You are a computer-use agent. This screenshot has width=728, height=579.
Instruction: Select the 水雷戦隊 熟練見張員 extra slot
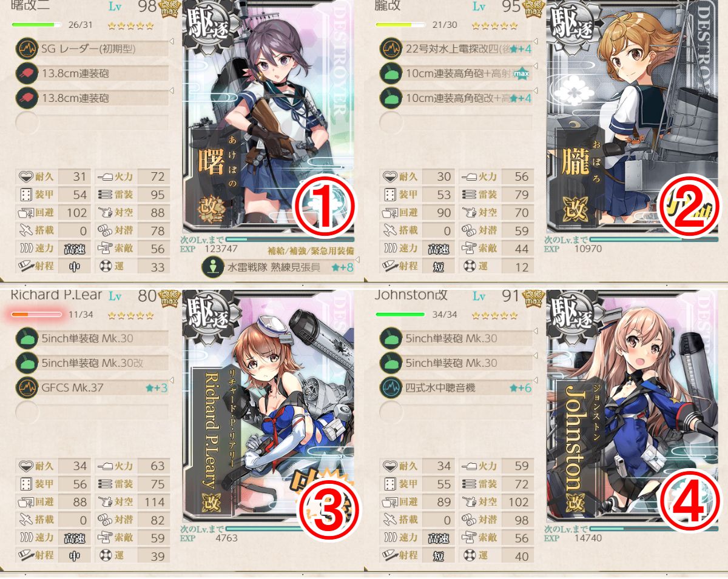click(278, 266)
